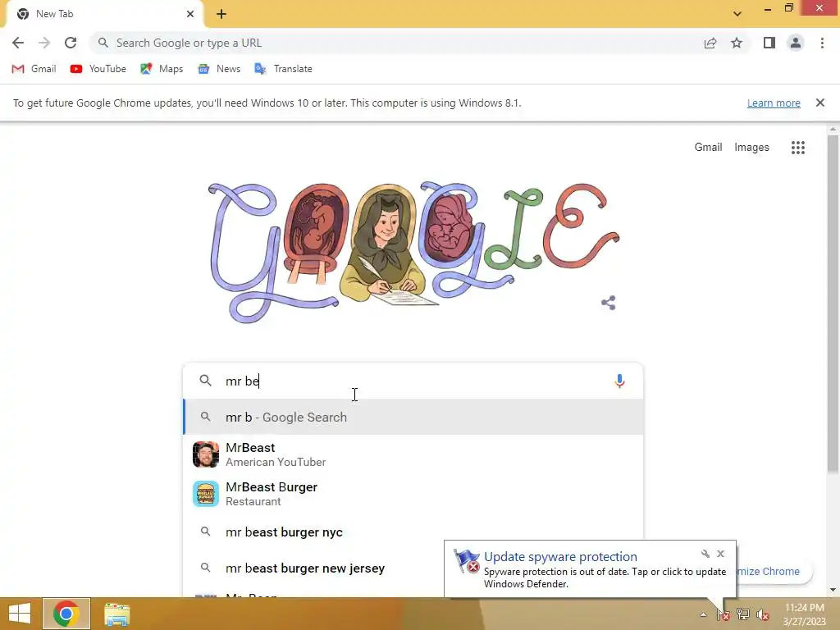Show hidden tray icons arrow

point(703,614)
